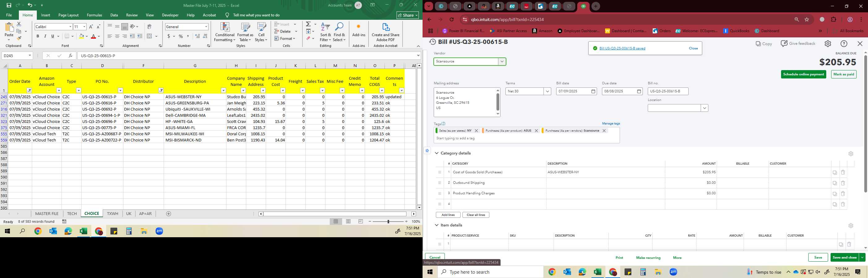Open the Distributor column filter dropdown
868x278 pixels.
click(161, 90)
